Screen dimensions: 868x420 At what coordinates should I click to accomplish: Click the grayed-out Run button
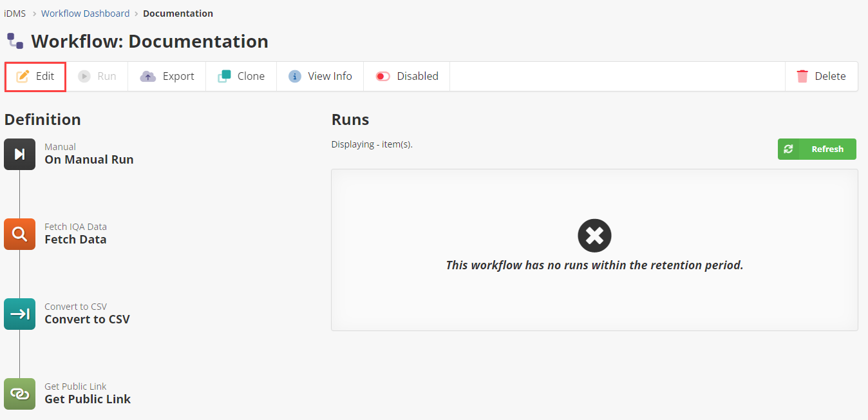click(x=98, y=76)
